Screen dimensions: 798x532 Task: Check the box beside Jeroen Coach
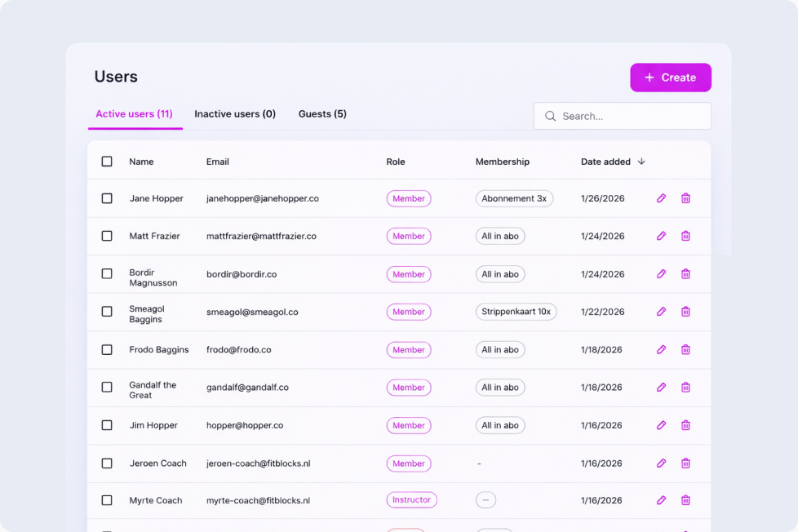click(x=107, y=463)
